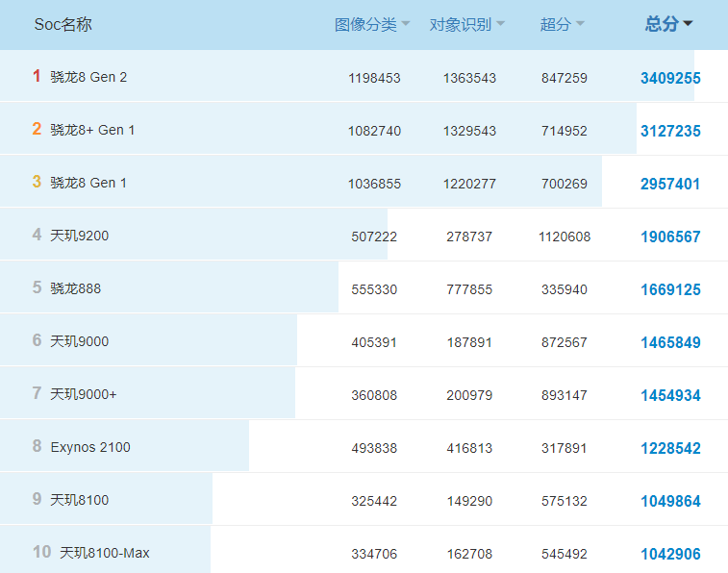Click super-resolution value 335940
This screenshot has height=573, width=728.
[x=565, y=289]
